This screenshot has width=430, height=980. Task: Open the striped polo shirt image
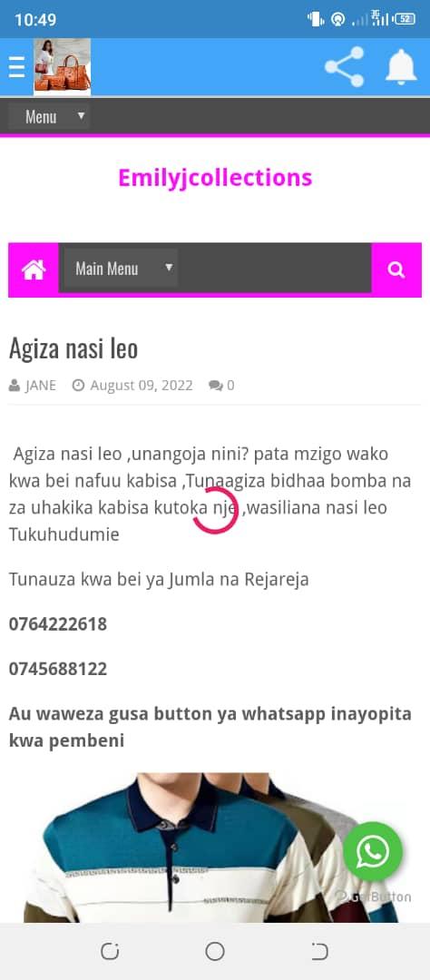[212, 848]
